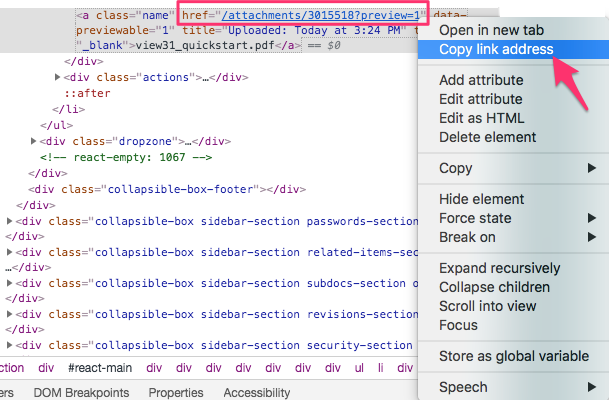Screen dimensions: 609x400
Task: Click Edit as HTML menu entry
Action: 483,118
